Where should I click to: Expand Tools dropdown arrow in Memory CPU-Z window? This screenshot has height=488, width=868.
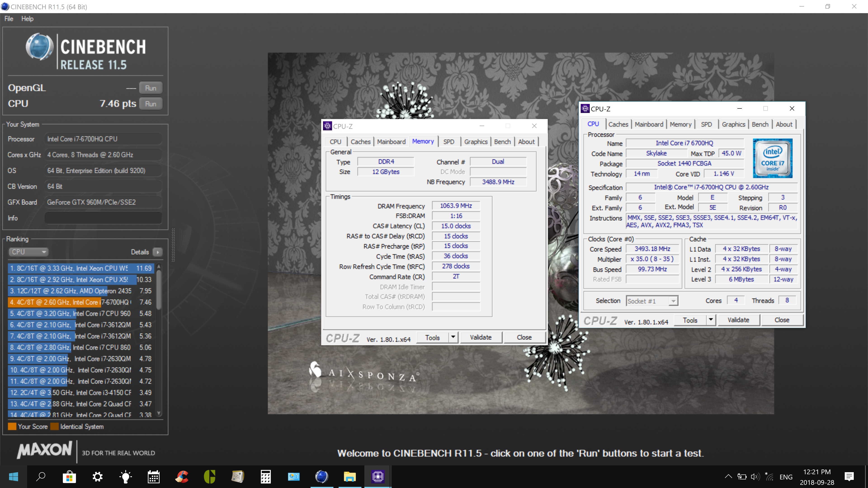tap(453, 338)
